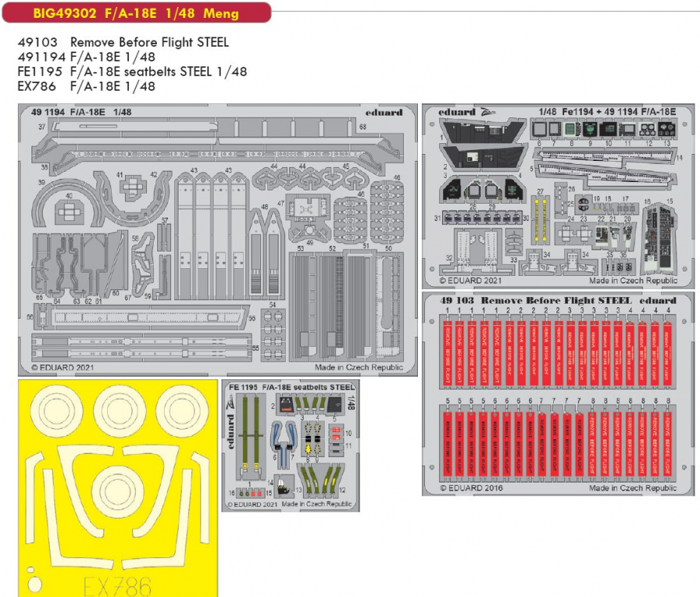Select the 'EX786 F/A-18E 1/48' list line
The image size is (700, 597).
[x=86, y=86]
